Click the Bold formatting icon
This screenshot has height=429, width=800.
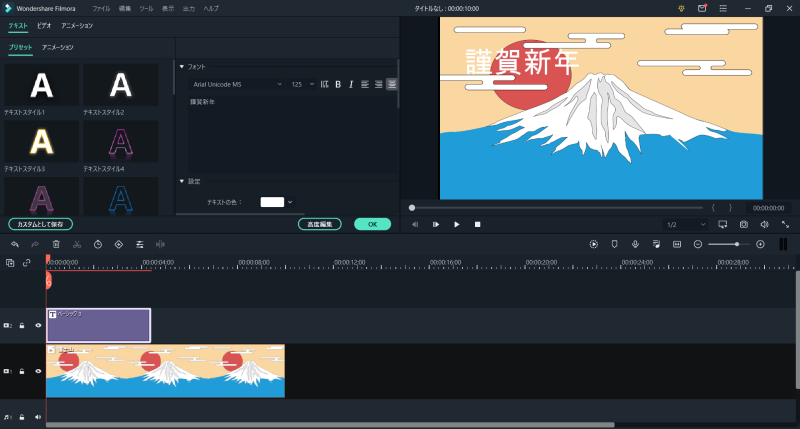(338, 84)
